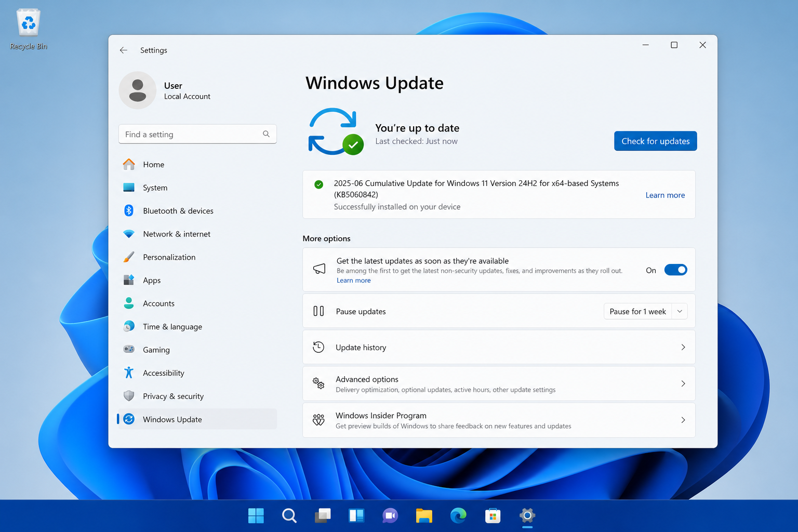The height and width of the screenshot is (532, 798).
Task: Click the history clock icon
Action: point(318,347)
